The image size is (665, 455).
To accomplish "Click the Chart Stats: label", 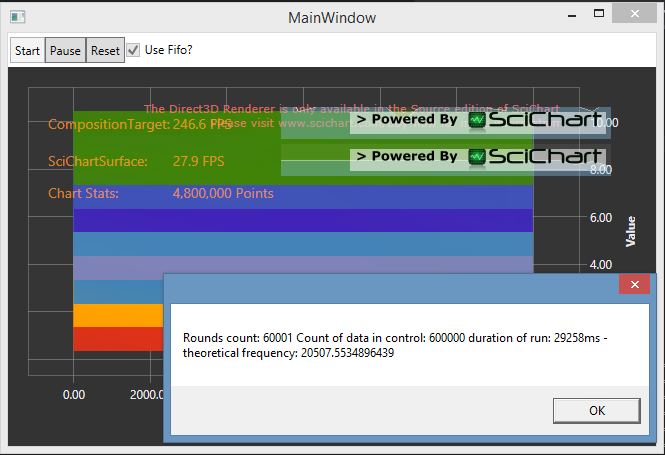I will 83,193.
